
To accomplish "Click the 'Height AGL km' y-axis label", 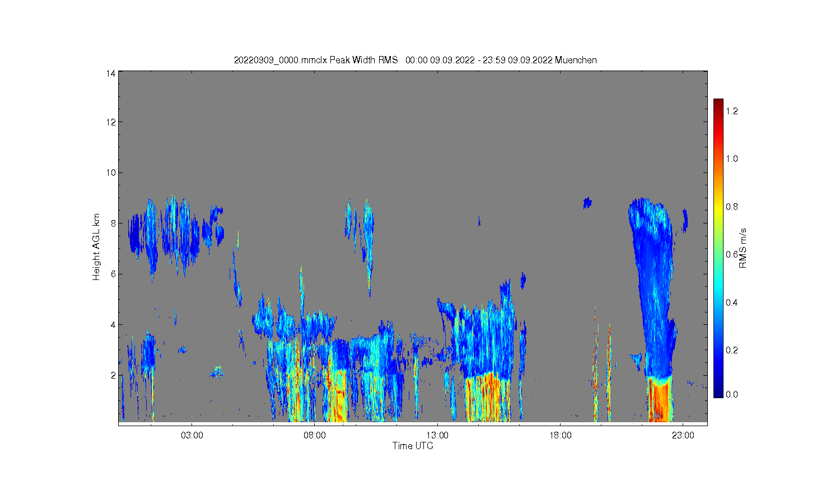I will click(x=96, y=247).
